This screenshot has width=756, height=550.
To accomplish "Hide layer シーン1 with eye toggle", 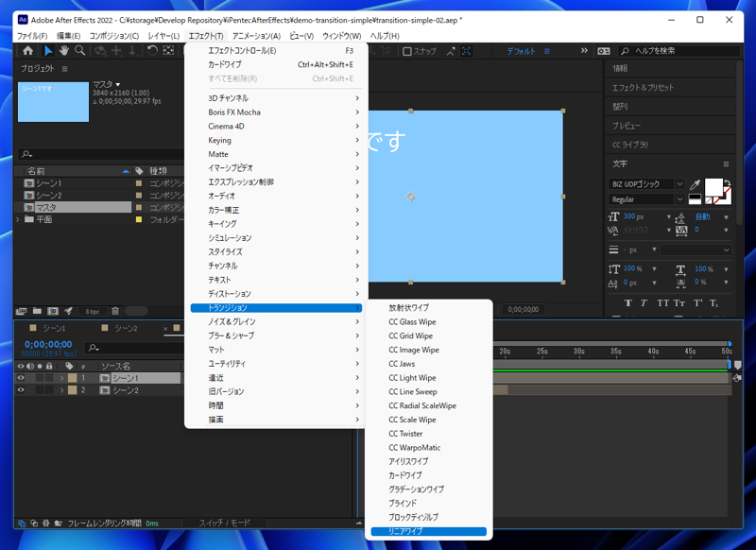I will click(x=21, y=378).
